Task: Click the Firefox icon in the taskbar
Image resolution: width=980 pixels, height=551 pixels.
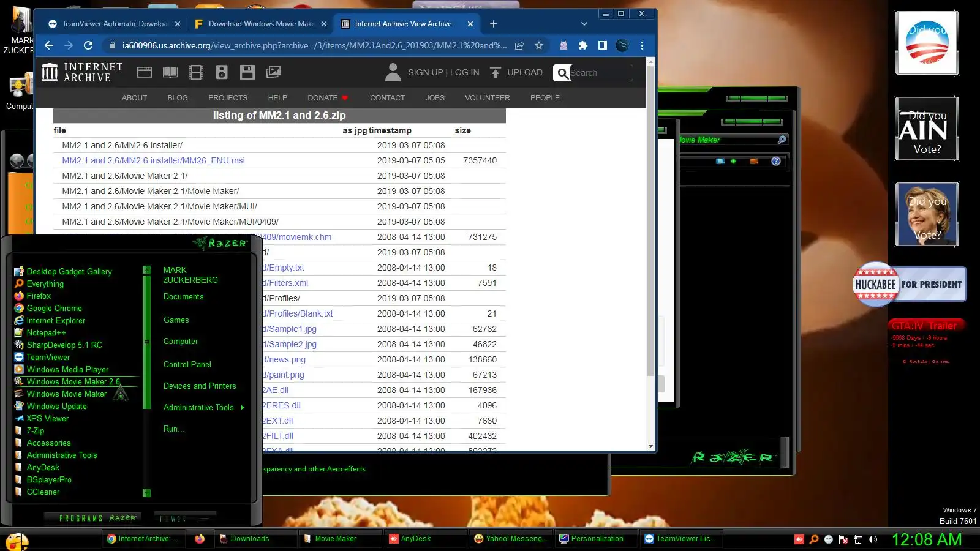Action: click(200, 539)
